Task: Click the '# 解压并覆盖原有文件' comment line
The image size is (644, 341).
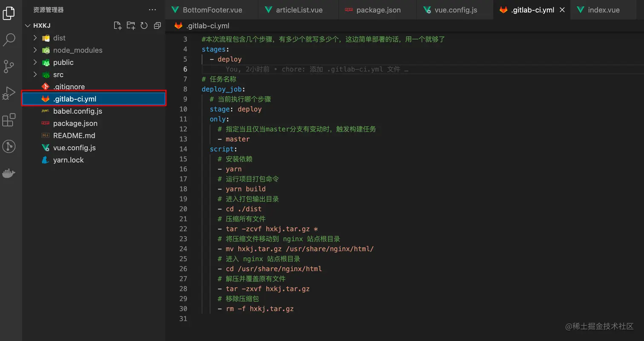Action: [x=251, y=279]
